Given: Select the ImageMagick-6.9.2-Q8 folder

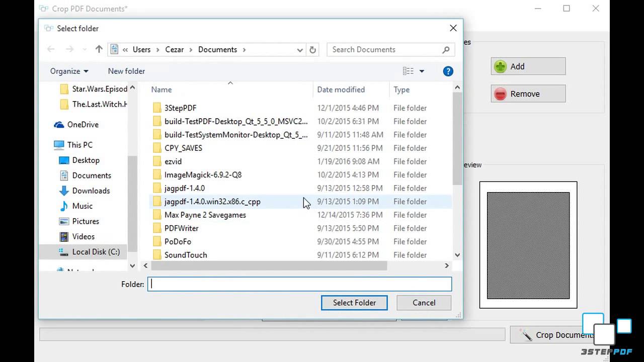Looking at the screenshot, I should (203, 175).
